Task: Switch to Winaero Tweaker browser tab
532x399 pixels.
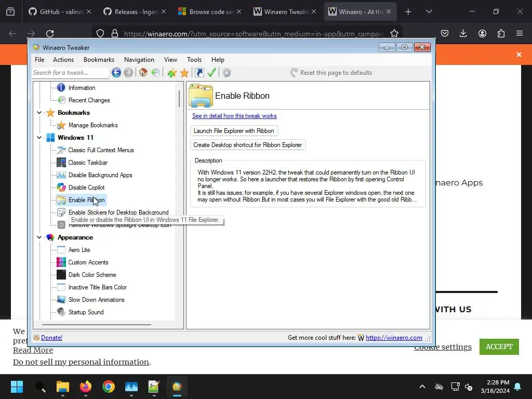Action: point(285,12)
